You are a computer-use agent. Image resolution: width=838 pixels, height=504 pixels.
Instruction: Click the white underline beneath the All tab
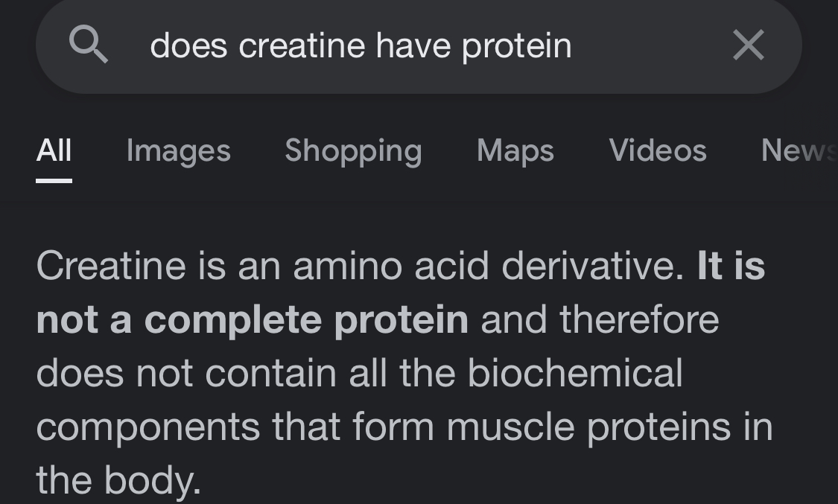[54, 180]
